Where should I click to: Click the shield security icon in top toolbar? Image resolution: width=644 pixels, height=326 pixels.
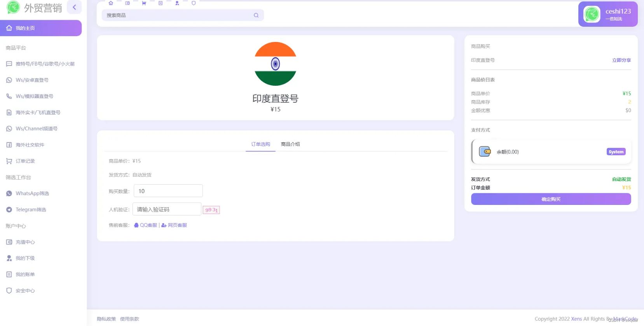(x=194, y=3)
